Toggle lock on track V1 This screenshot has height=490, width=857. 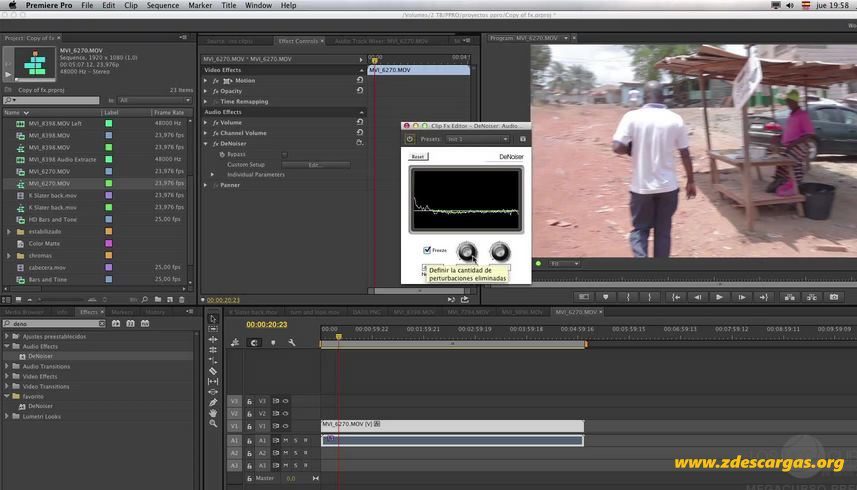pos(249,426)
